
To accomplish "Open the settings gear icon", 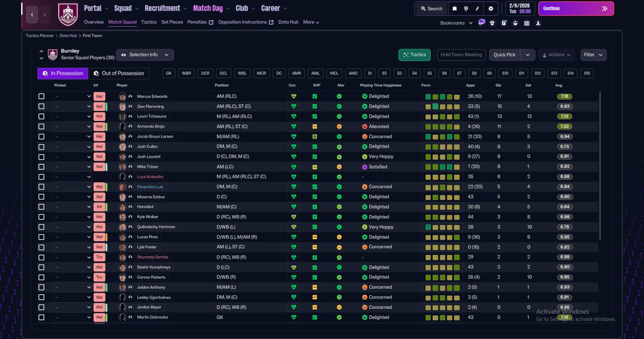I will click(491, 9).
